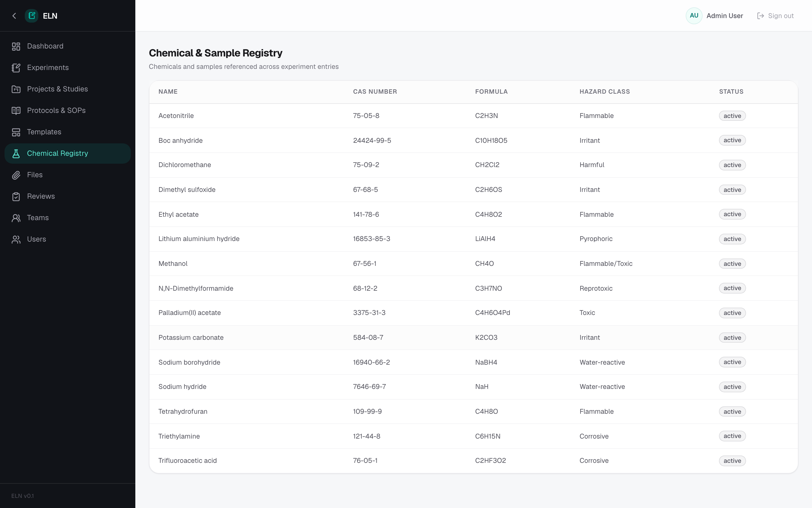The image size is (812, 508).
Task: Click formula LiAlH4
Action: coord(485,239)
